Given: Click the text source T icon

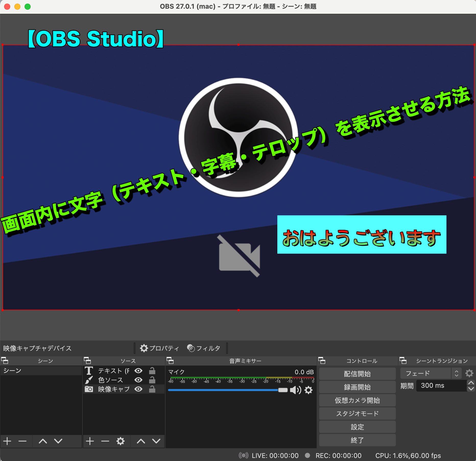Looking at the screenshot, I should click(89, 371).
